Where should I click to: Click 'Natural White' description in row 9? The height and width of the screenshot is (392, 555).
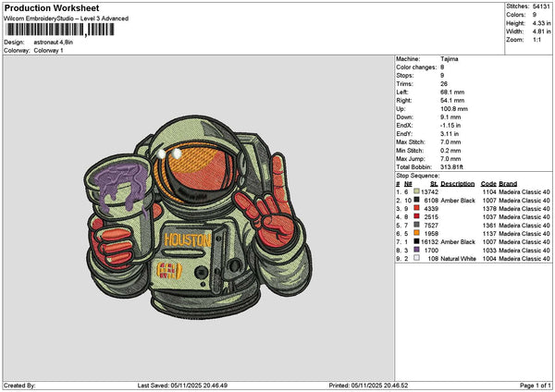tap(459, 259)
